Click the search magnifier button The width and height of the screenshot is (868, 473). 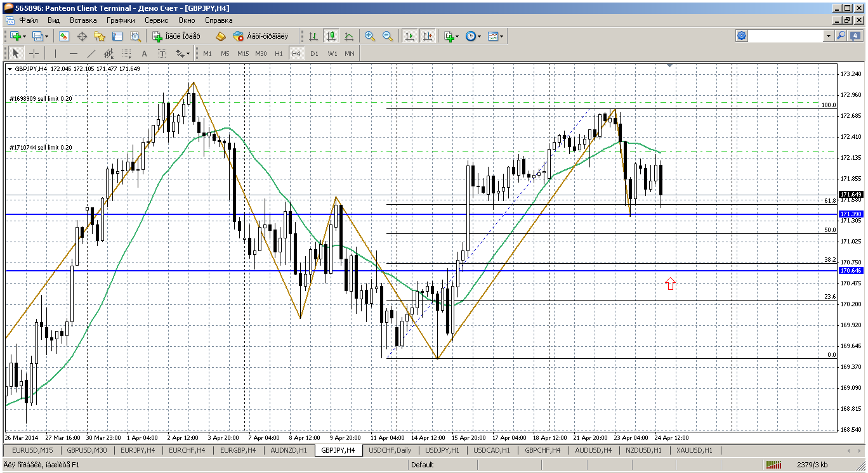(841, 36)
